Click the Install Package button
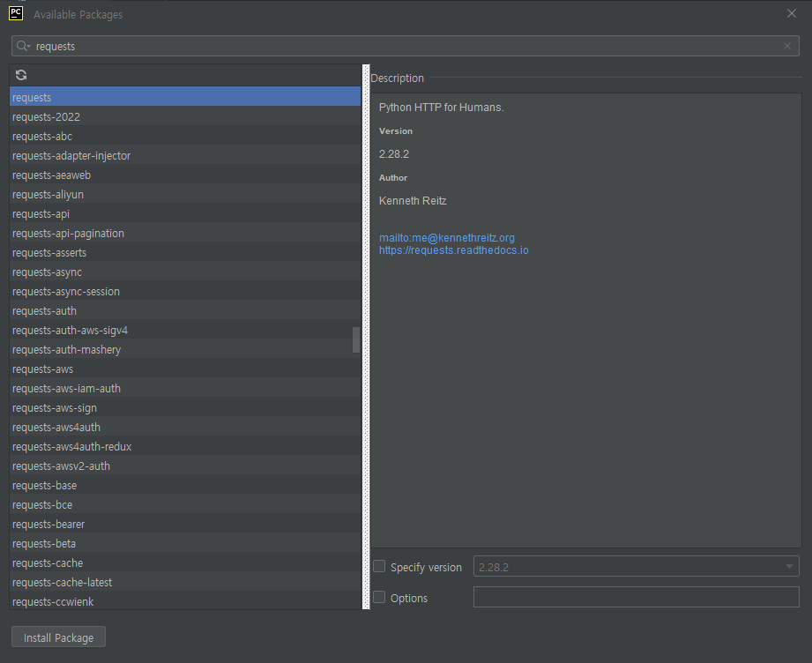812x663 pixels. click(58, 637)
